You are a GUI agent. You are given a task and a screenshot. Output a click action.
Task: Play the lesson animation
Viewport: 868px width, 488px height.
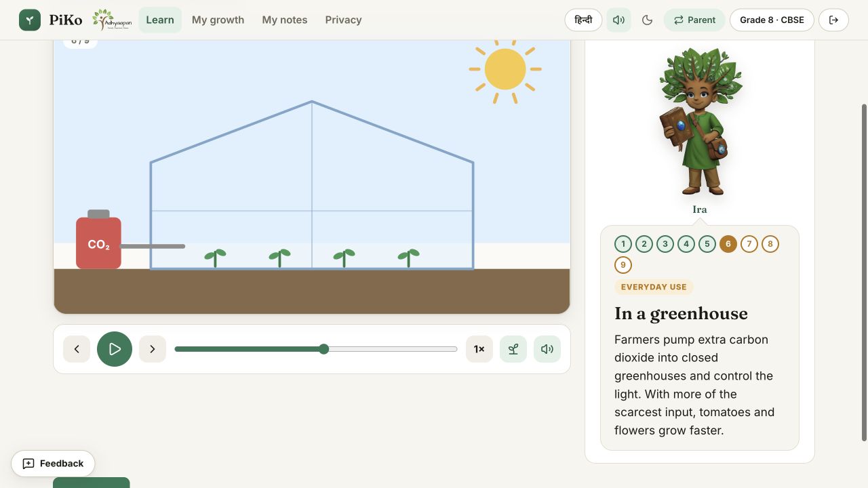point(115,349)
